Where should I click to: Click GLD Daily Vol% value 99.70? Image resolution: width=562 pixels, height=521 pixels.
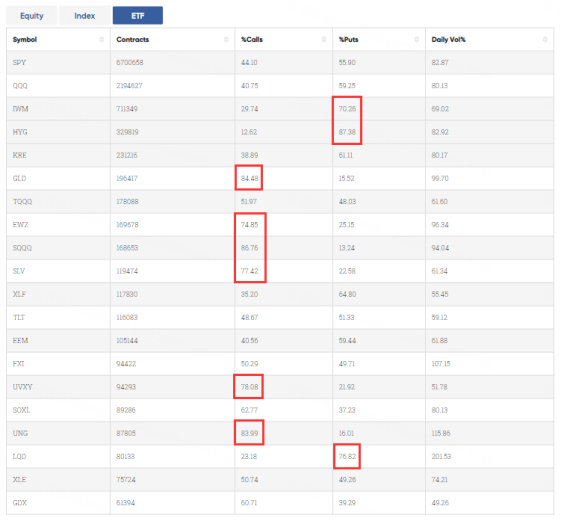point(440,178)
